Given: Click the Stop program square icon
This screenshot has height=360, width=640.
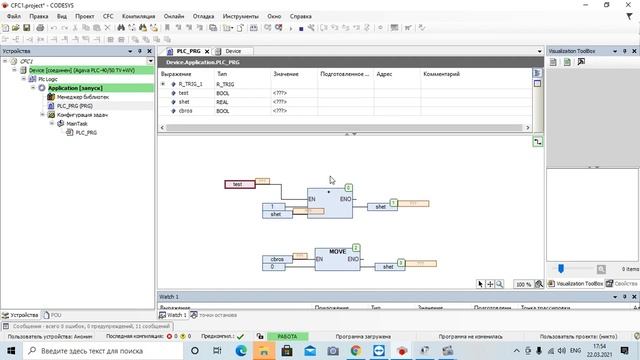Looking at the screenshot, I should tap(301, 29).
